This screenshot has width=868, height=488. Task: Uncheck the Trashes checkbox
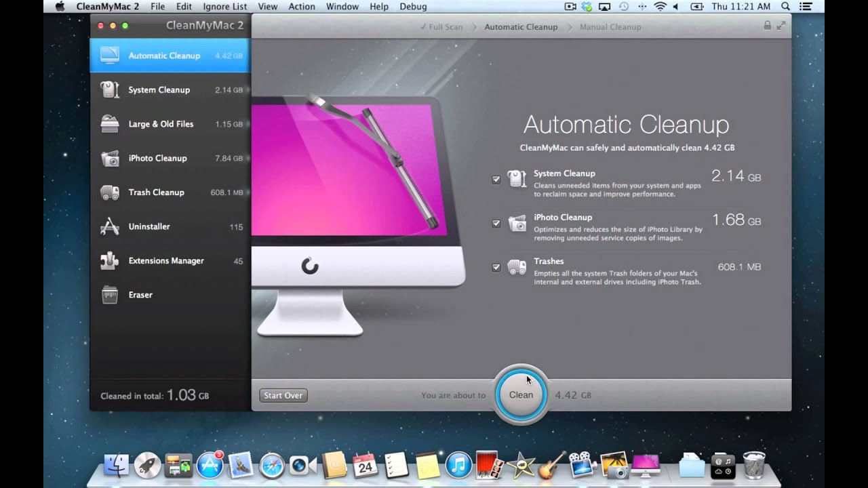coord(496,267)
